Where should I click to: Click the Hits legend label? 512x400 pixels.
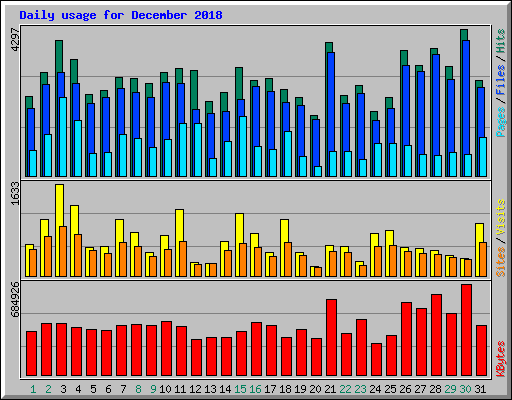501,41
